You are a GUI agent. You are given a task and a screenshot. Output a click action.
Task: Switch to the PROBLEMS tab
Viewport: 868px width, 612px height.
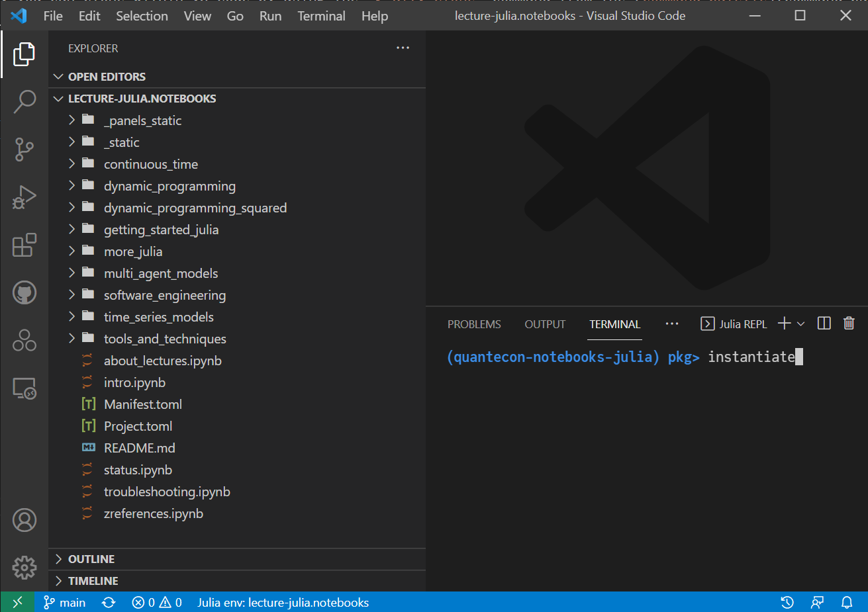click(x=474, y=324)
